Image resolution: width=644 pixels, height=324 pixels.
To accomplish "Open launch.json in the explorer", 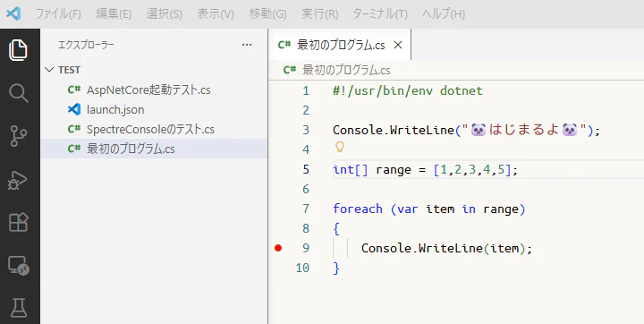I will [154, 110].
